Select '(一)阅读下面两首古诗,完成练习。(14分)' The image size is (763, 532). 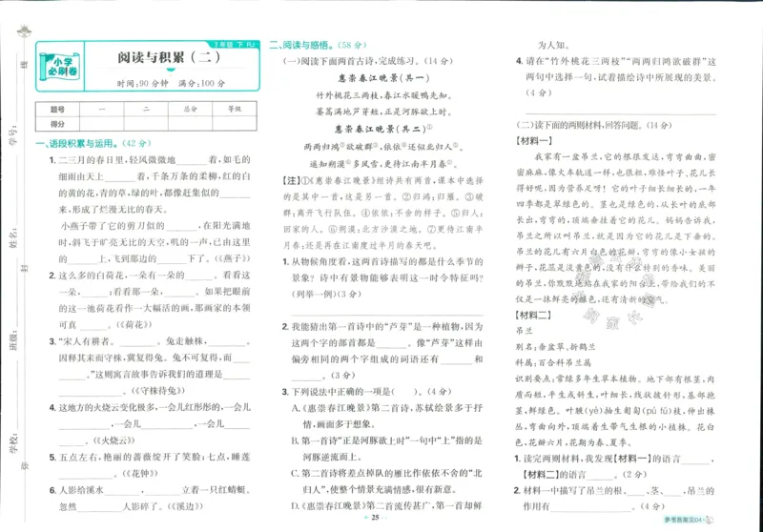coord(368,61)
